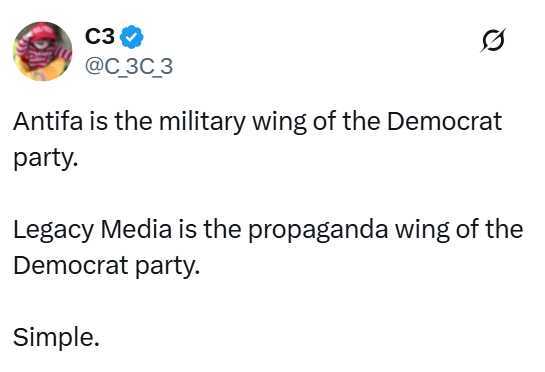Open the C3 display name profile link
Screen dimensions: 545x372
tap(100, 36)
